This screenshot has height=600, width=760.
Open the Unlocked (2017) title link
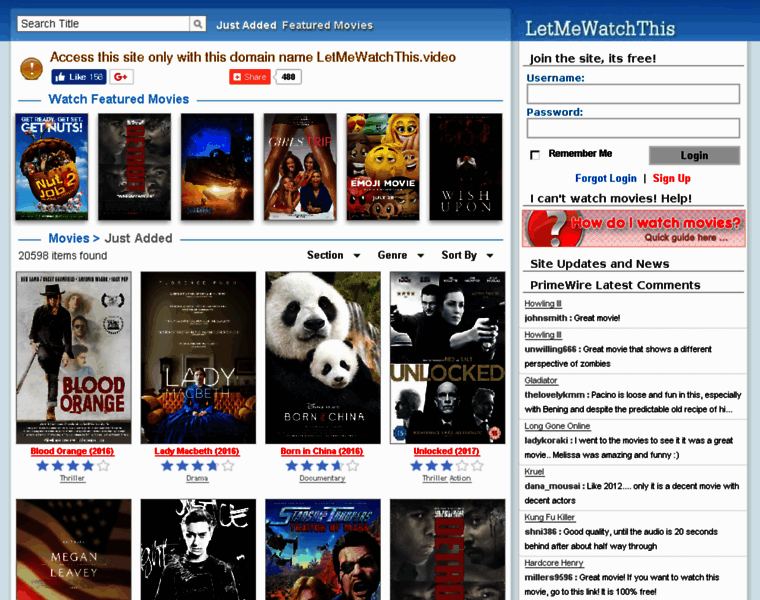pos(446,451)
